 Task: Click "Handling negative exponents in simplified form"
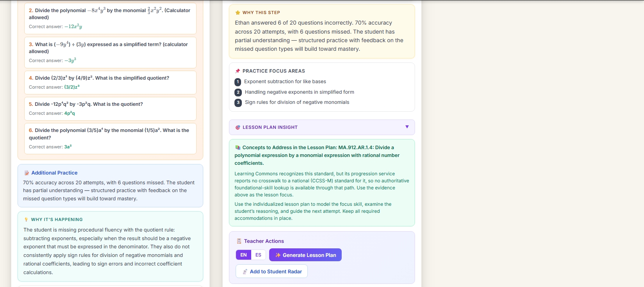[x=300, y=92]
